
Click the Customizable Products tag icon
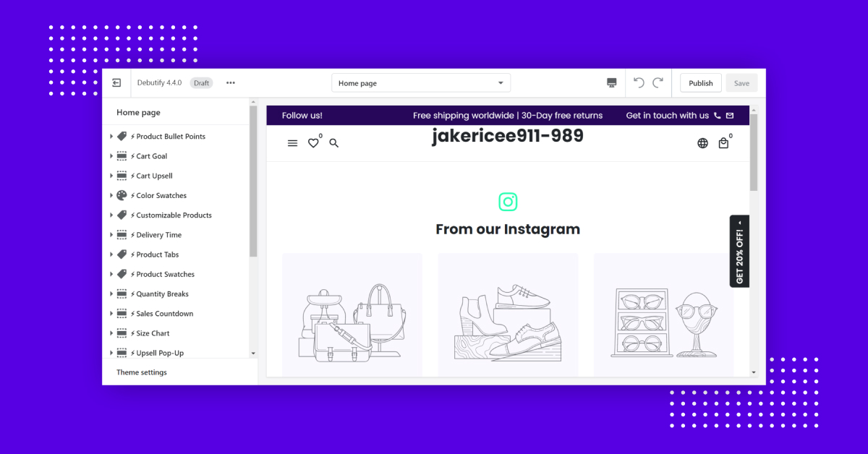pyautogui.click(x=122, y=215)
